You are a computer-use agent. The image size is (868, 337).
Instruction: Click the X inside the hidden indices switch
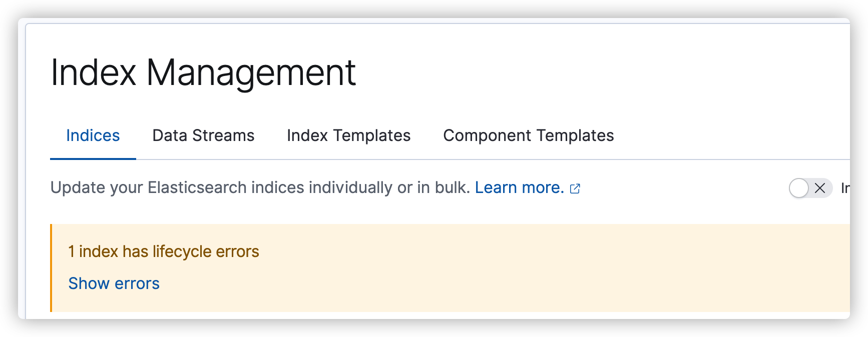tap(820, 189)
